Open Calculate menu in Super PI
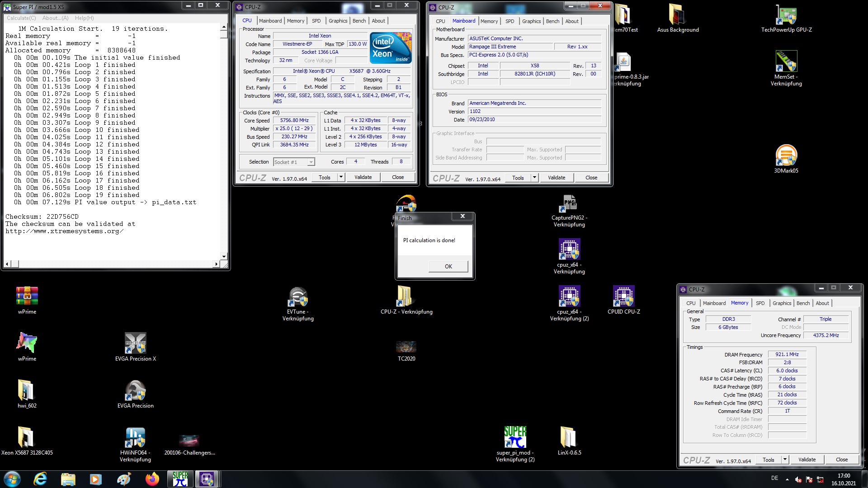This screenshot has width=868, height=488. pos(21,18)
